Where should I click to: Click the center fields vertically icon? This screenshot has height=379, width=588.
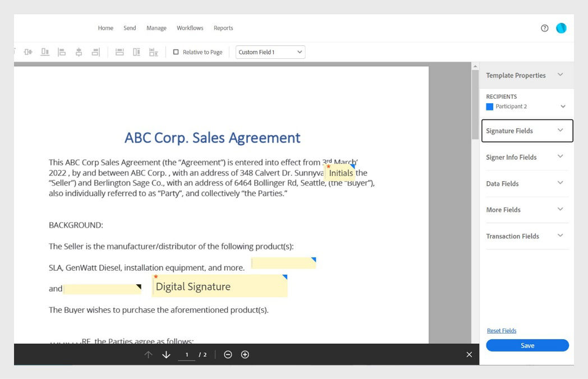(79, 52)
